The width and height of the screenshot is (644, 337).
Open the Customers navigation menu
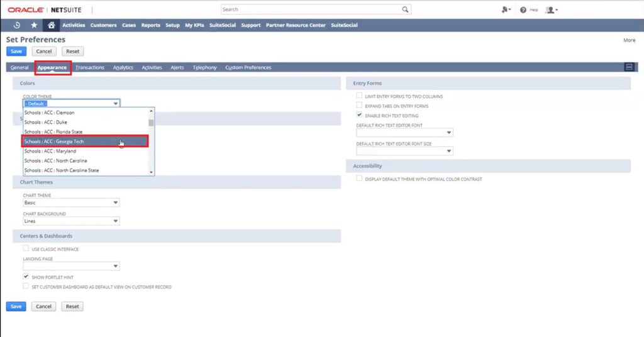(103, 25)
